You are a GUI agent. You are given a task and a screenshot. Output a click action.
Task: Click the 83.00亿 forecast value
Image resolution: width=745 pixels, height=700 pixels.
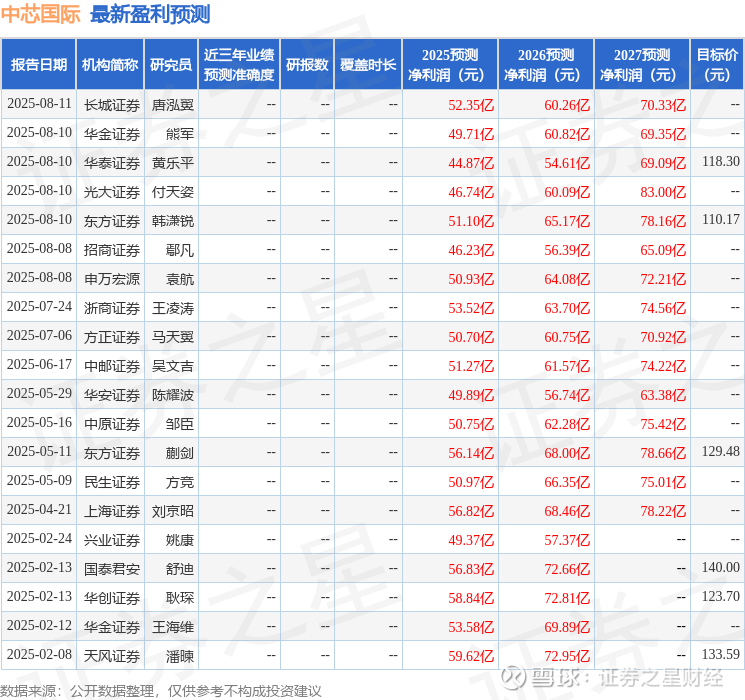click(663, 192)
